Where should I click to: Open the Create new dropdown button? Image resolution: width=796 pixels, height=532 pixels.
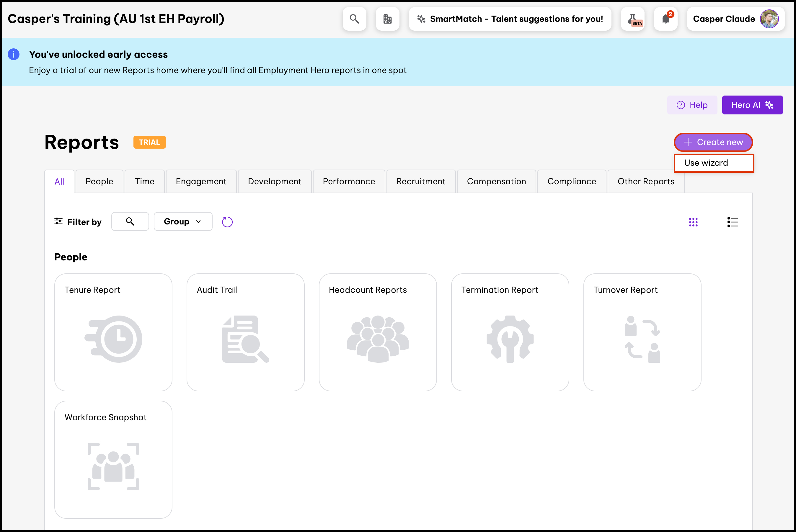(x=713, y=142)
